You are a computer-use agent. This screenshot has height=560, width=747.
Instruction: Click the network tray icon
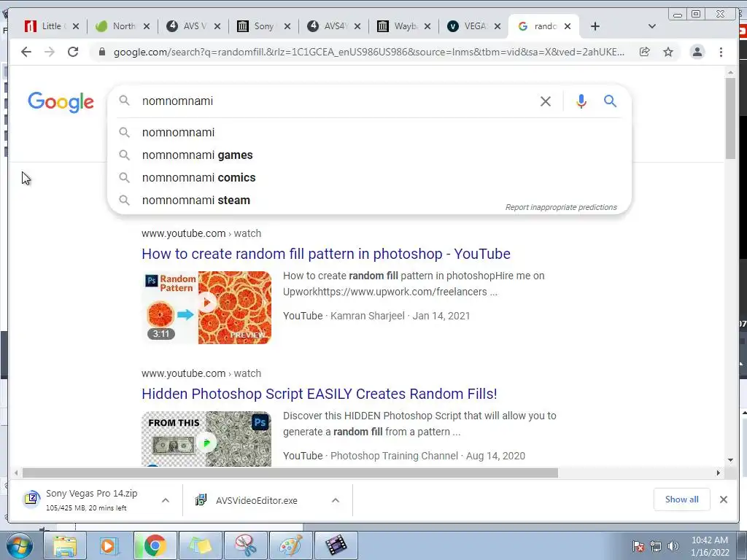click(656, 546)
